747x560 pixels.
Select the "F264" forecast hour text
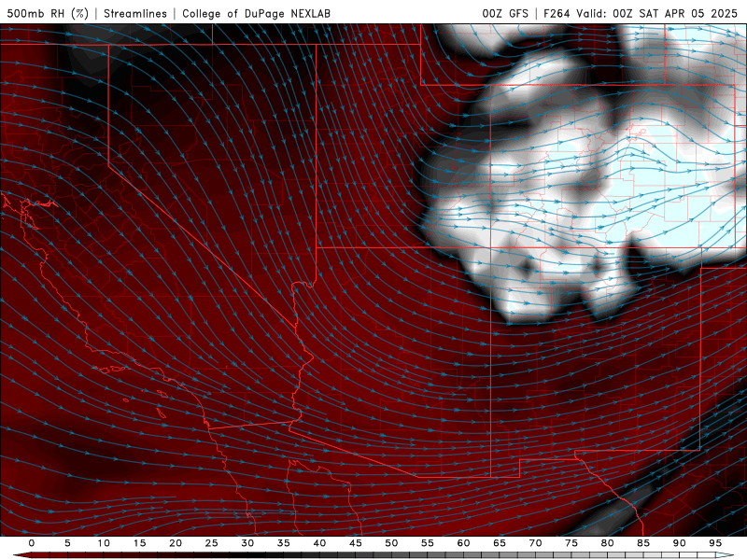click(557, 14)
